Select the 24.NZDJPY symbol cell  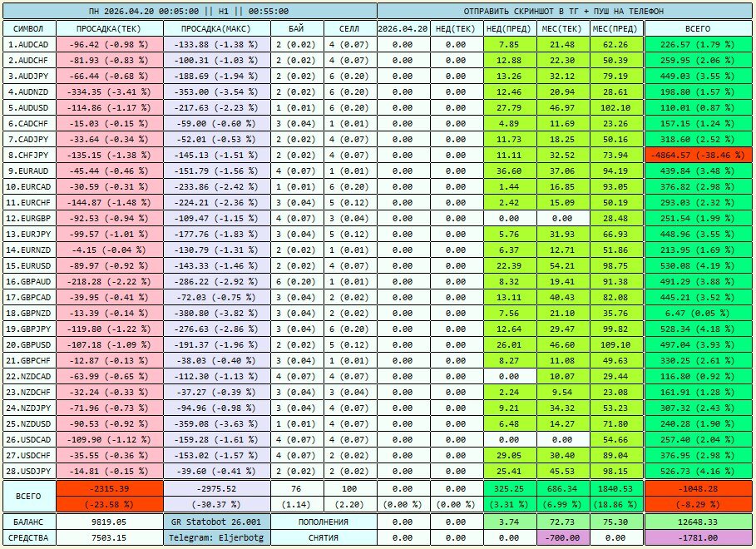(28, 408)
